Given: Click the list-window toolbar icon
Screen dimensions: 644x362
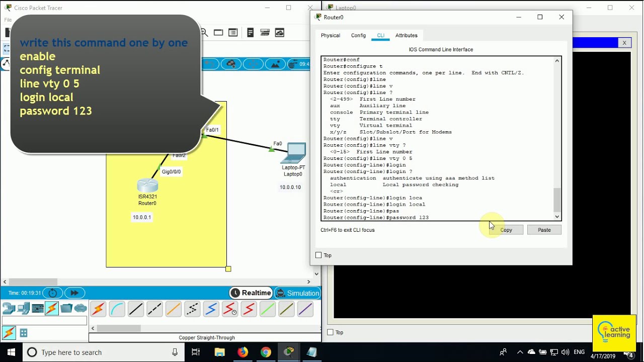Looking at the screenshot, I should coord(233,33).
